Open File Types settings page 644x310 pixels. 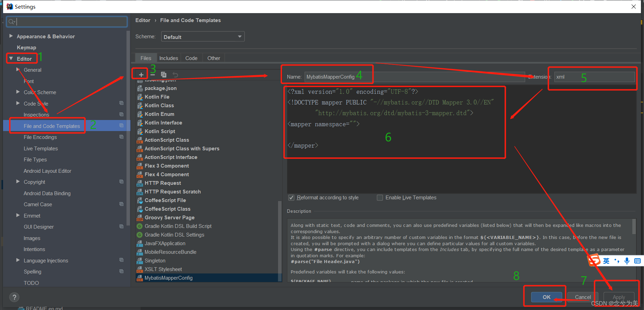coord(35,160)
